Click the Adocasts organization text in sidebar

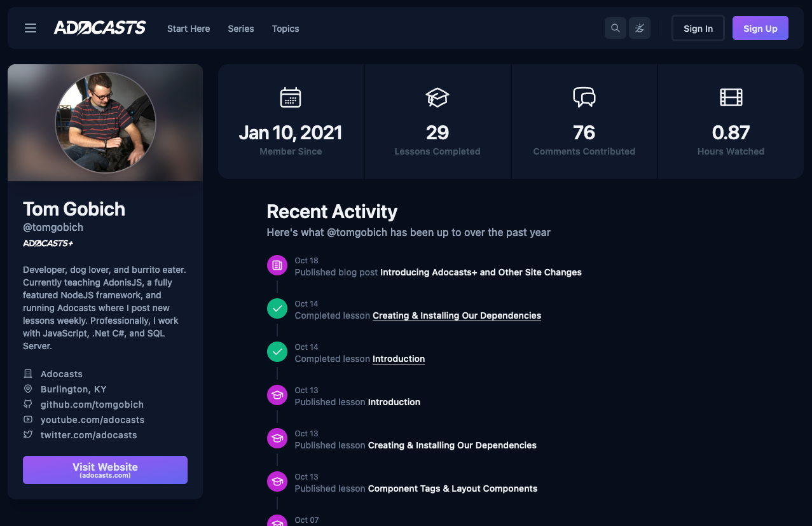tap(62, 374)
